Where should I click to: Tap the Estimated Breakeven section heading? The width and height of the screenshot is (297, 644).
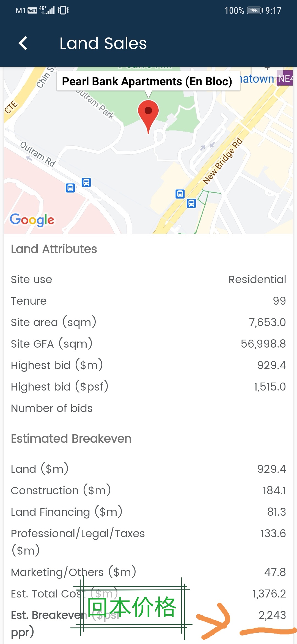[71, 439]
